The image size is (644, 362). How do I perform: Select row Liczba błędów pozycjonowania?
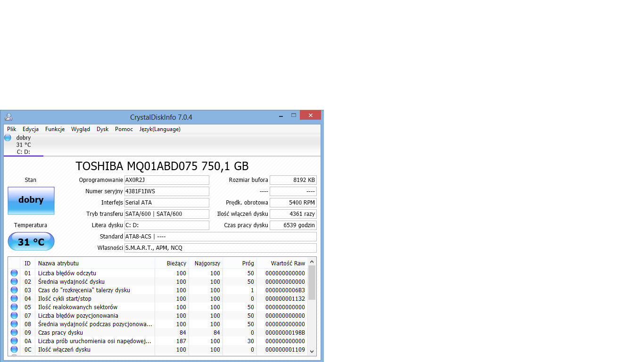[158, 315]
